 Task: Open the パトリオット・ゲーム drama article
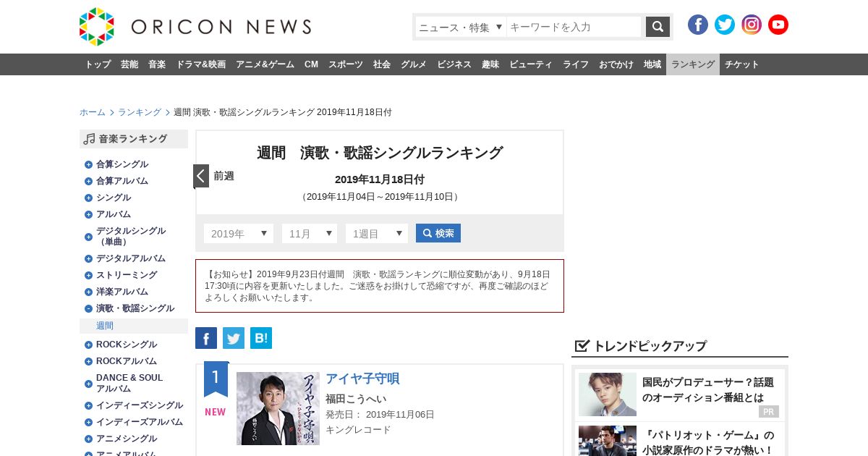pos(708,442)
